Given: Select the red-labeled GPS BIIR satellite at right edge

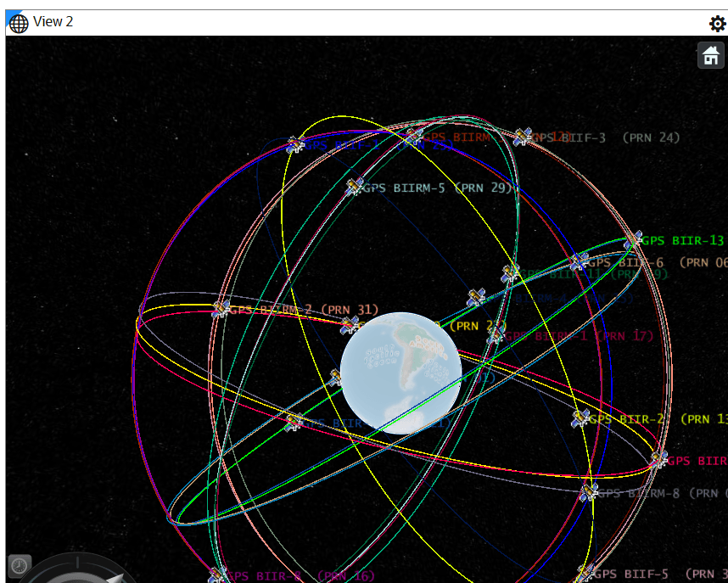Looking at the screenshot, I should pyautogui.click(x=659, y=459).
